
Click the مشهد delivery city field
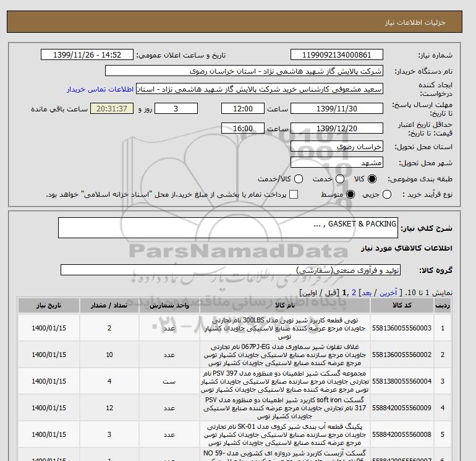tap(337, 163)
